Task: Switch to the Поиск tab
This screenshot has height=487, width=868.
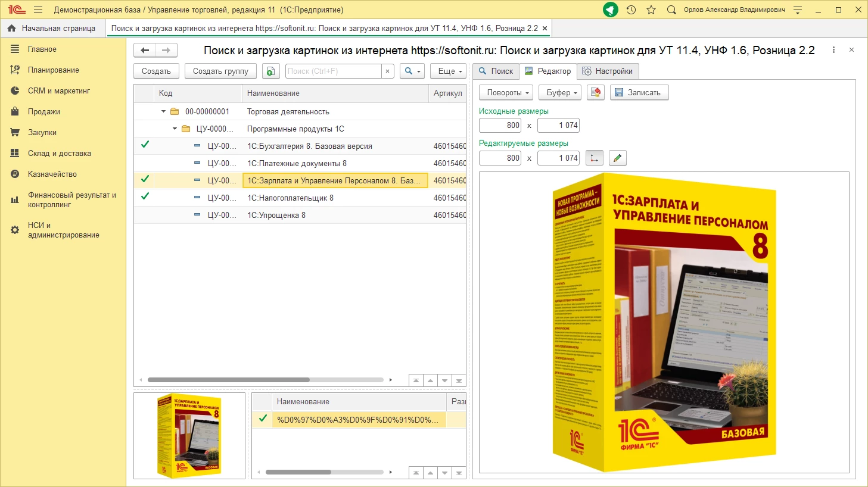Action: (x=496, y=71)
